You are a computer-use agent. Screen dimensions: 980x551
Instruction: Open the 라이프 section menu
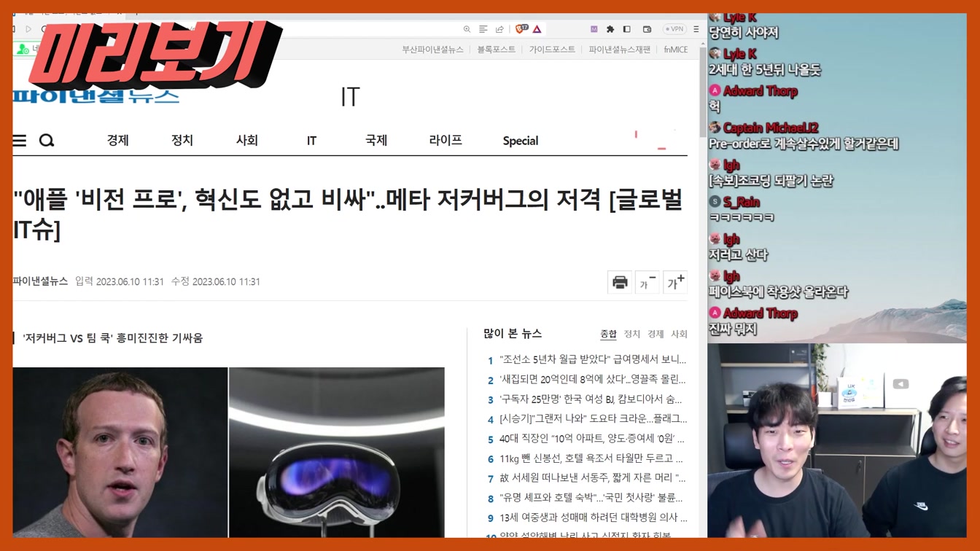point(446,140)
